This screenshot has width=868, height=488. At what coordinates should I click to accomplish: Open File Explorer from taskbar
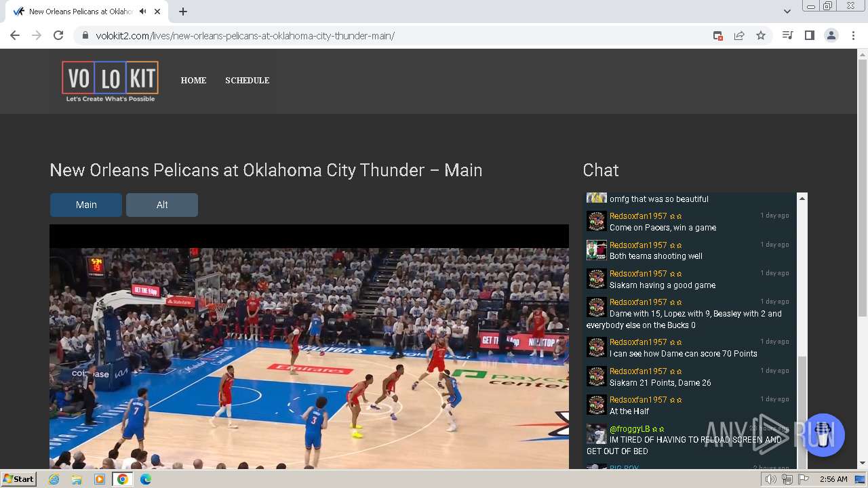pyautogui.click(x=77, y=479)
